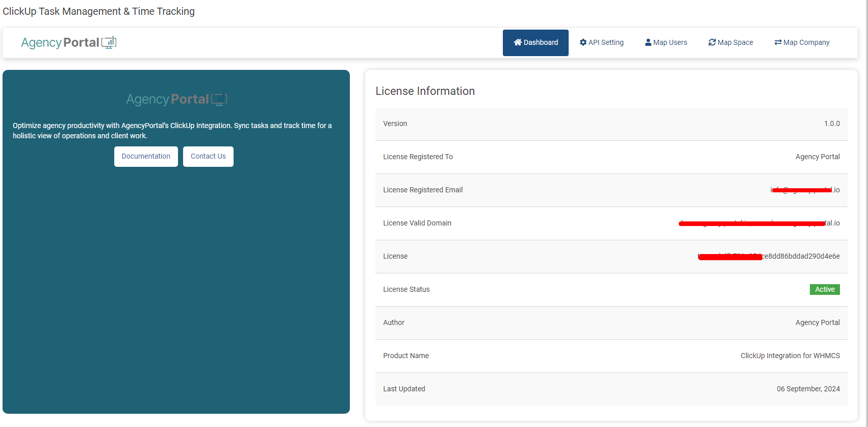Open the Dashboard tab
868x427 pixels.
535,43
